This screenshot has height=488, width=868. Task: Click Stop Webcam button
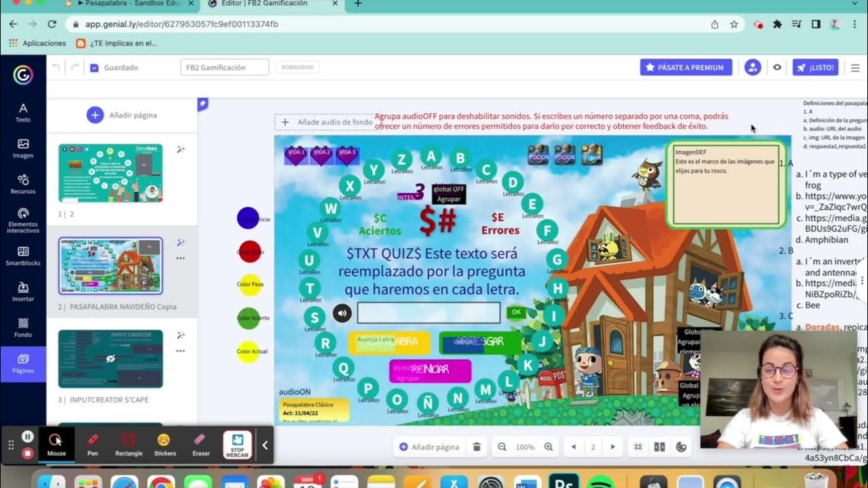click(237, 445)
